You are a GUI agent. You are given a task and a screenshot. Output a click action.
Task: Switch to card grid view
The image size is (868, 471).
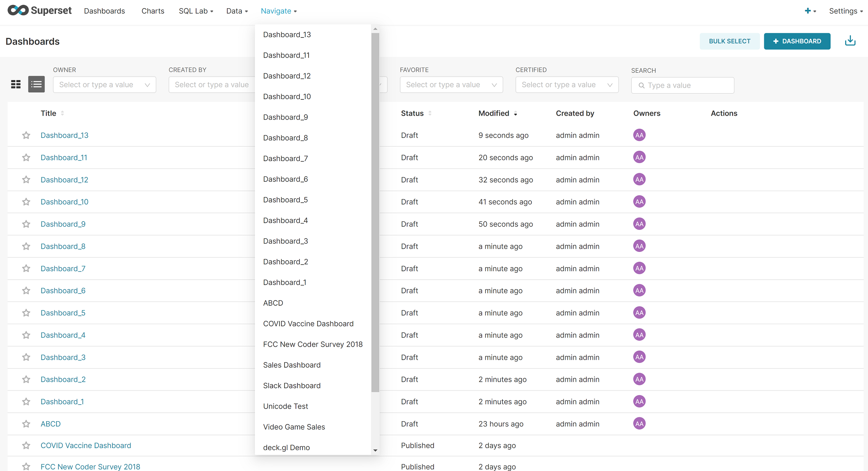pyautogui.click(x=16, y=84)
